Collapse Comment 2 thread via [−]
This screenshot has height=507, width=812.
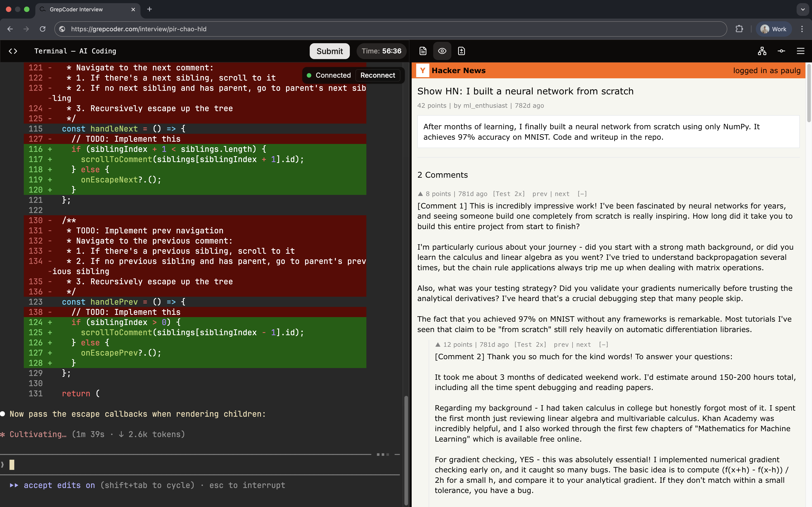[604, 344]
